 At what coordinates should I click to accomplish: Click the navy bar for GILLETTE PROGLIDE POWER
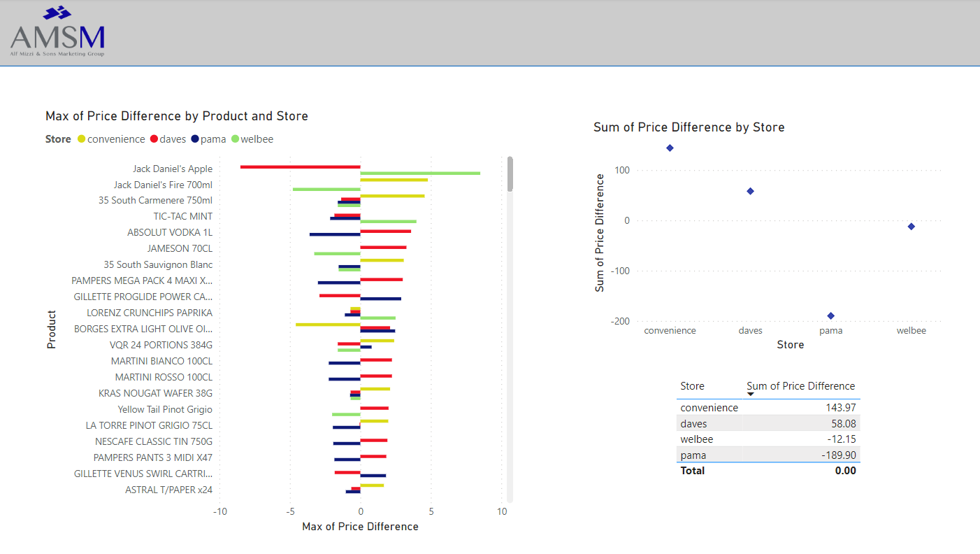point(381,299)
